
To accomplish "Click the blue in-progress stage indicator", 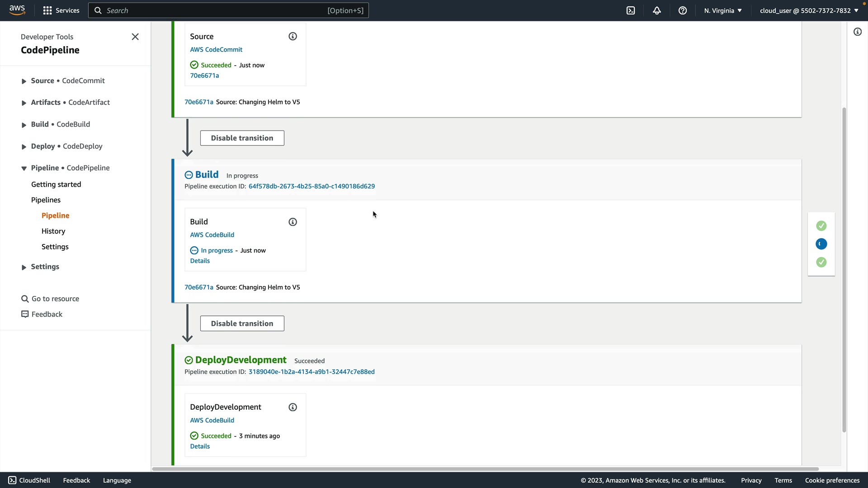I will coord(821,244).
